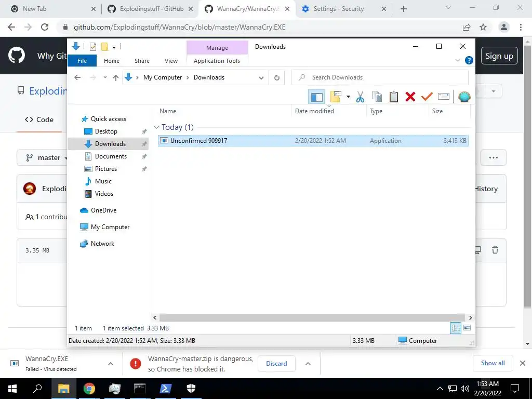
Task: Switch to large icons view in status bar
Action: 467,328
